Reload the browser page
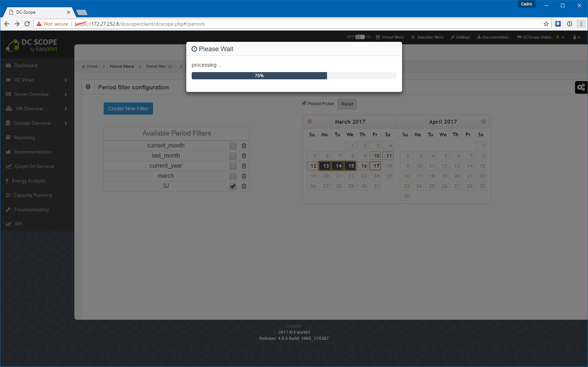 click(x=27, y=24)
